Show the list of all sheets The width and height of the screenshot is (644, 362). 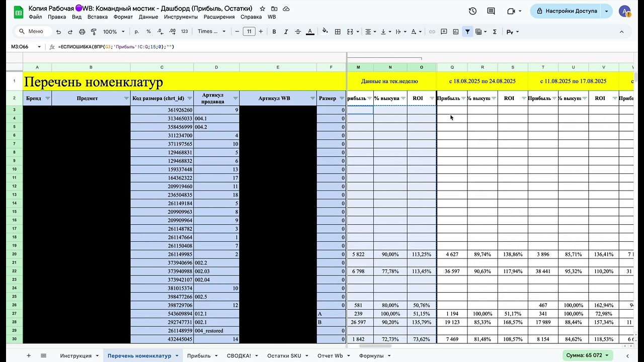(44, 355)
